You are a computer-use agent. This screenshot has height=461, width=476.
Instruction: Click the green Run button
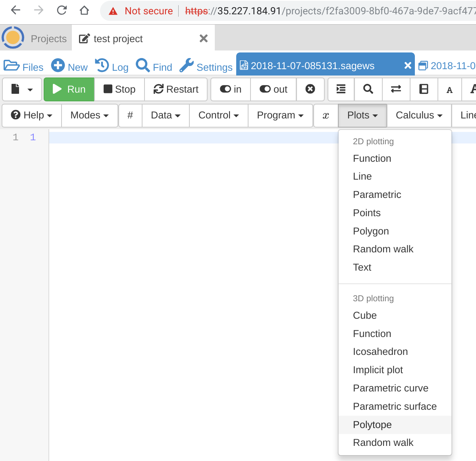click(69, 89)
